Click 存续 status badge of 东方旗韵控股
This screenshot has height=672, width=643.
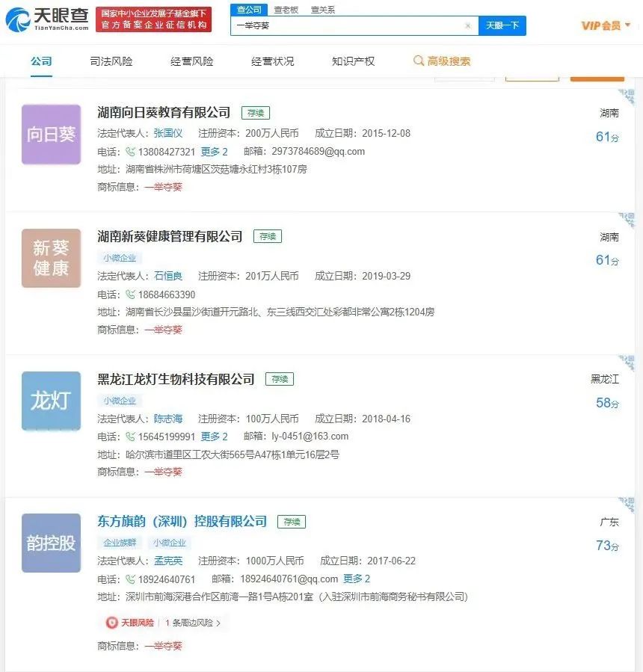[x=292, y=522]
